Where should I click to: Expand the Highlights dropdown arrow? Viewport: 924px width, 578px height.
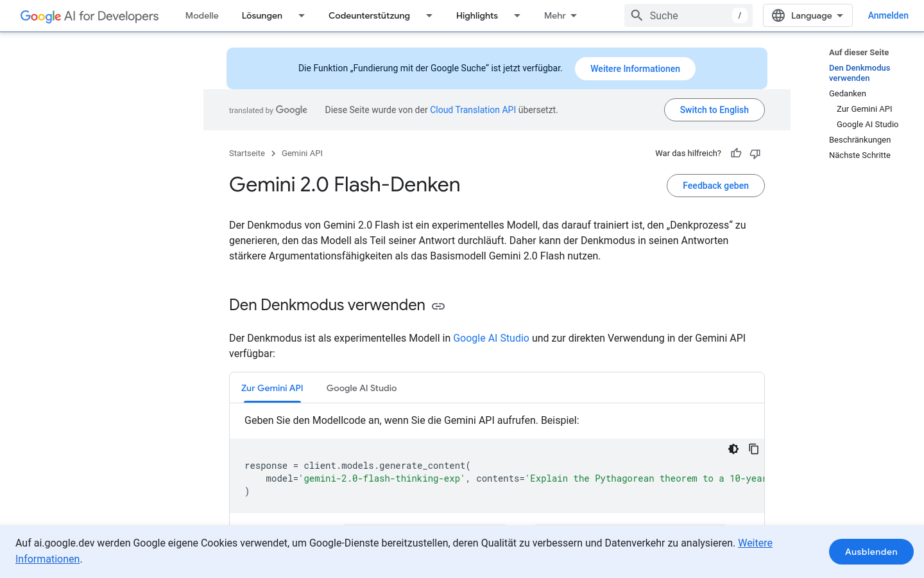pyautogui.click(x=517, y=15)
